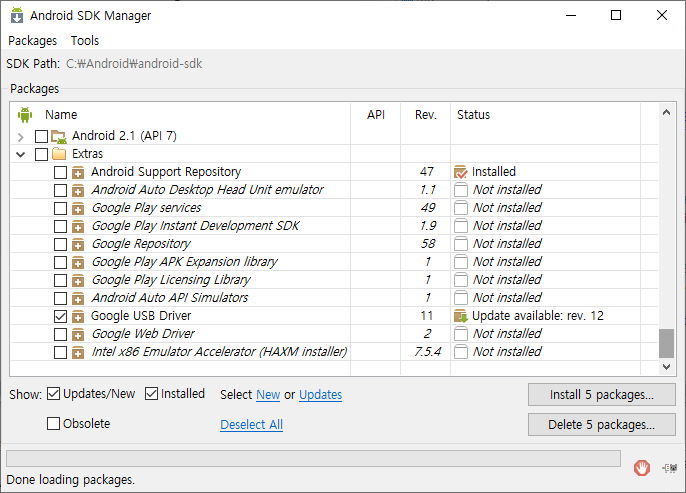Click Not installed status icon for Google Repository
The width and height of the screenshot is (686, 493).
pyautogui.click(x=461, y=244)
